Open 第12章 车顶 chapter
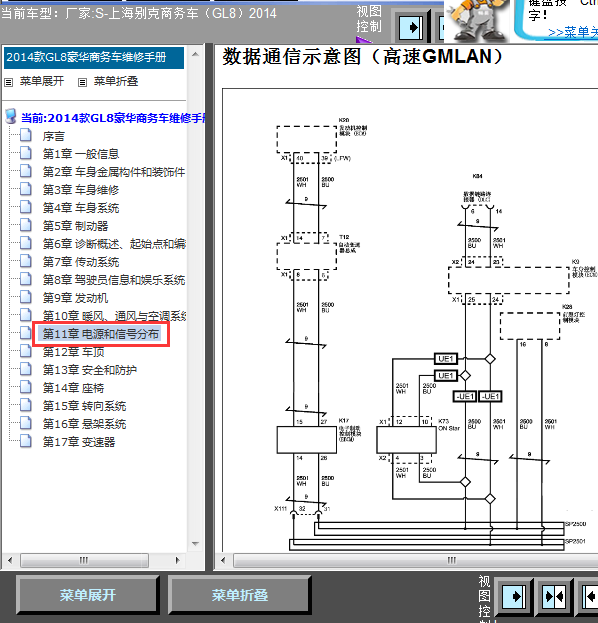Screen dimensions: 598x623 coord(74,352)
